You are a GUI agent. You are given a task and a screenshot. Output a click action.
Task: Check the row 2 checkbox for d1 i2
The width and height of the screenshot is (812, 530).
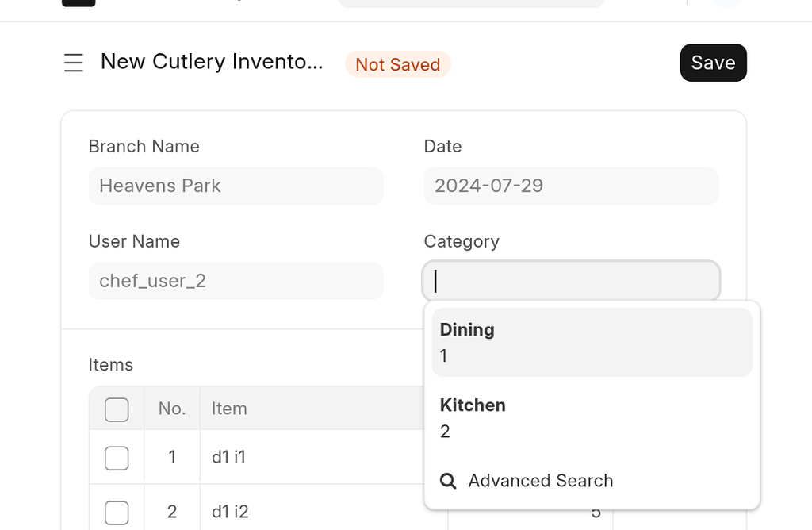(117, 513)
